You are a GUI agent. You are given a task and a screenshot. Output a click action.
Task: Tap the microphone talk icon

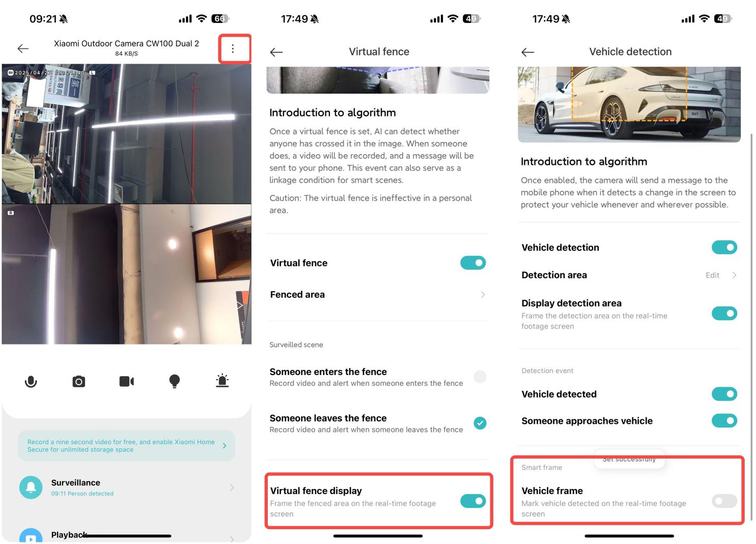click(31, 381)
